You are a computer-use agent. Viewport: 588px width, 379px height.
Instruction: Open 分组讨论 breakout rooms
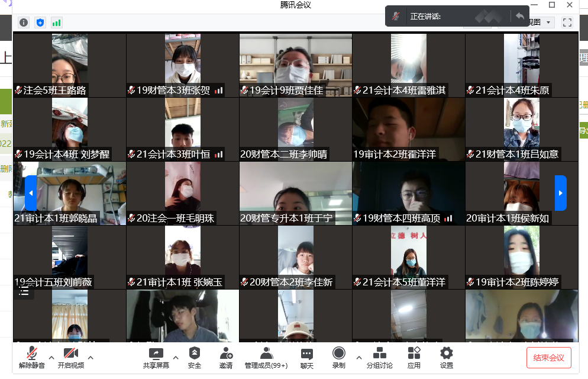coord(379,358)
